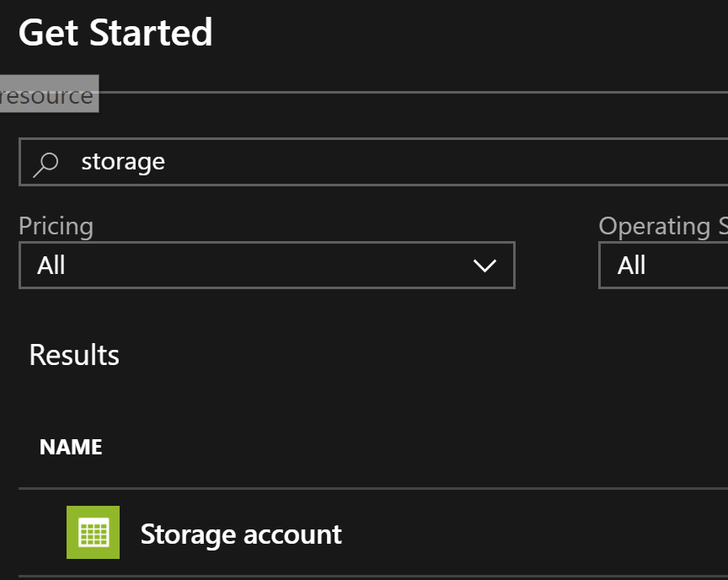Viewport: 728px width, 580px height.
Task: Click the 'Results' section label
Action: pyautogui.click(x=73, y=355)
